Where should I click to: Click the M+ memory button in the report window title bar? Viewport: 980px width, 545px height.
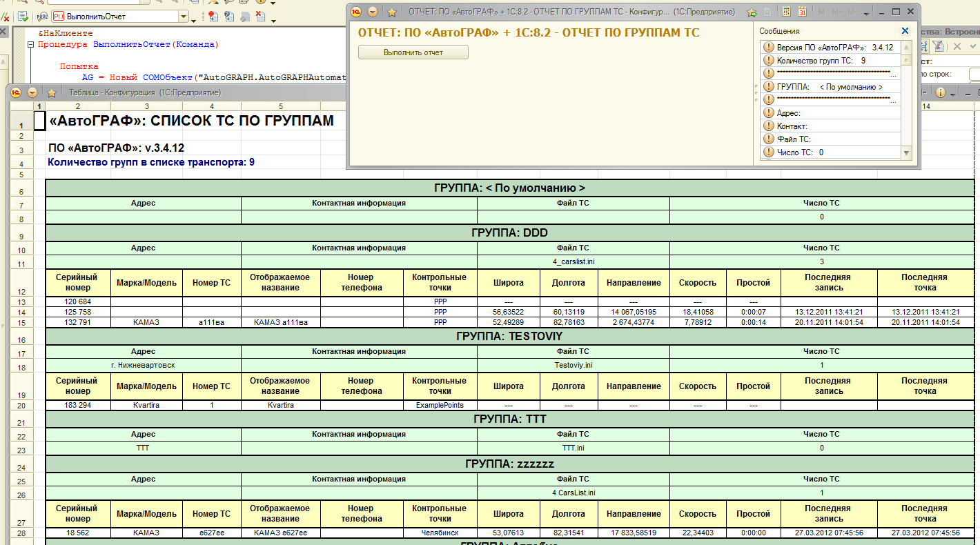pyautogui.click(x=837, y=12)
